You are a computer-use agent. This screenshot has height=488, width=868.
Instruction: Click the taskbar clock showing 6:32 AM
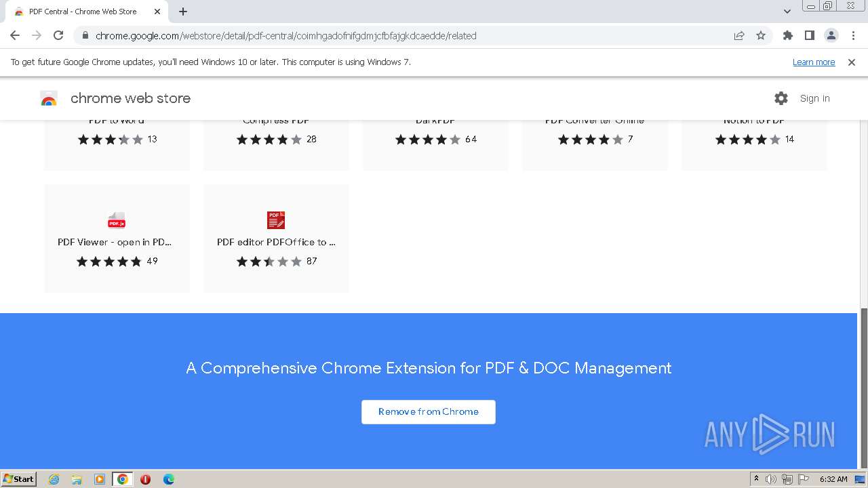(833, 479)
